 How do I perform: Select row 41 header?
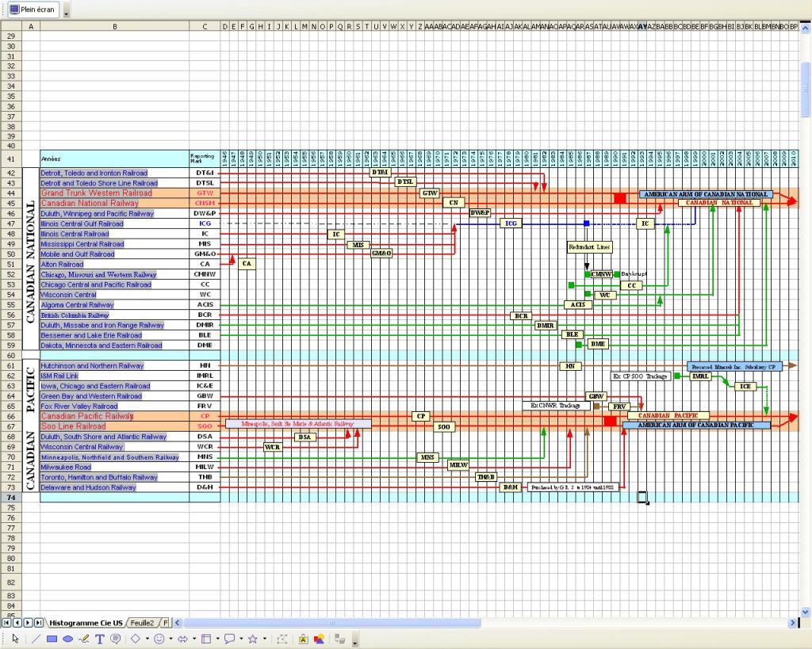pos(11,159)
